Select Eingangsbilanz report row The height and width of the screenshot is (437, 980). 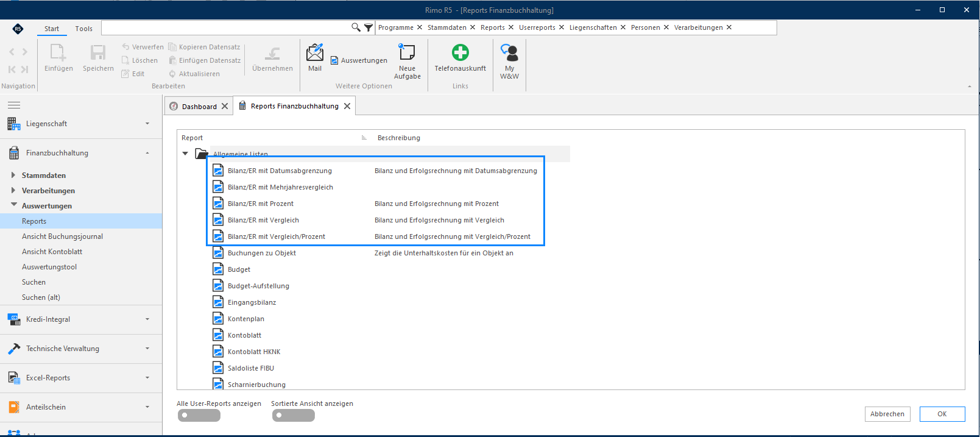(x=252, y=302)
